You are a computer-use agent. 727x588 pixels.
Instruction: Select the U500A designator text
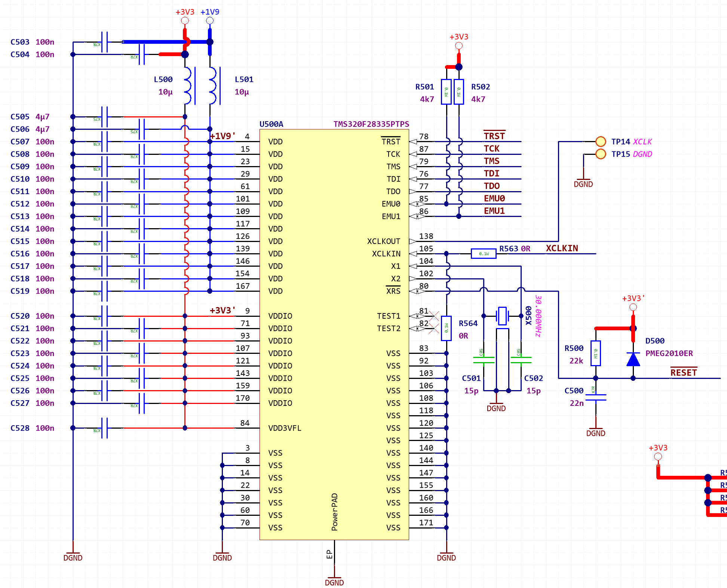272,124
